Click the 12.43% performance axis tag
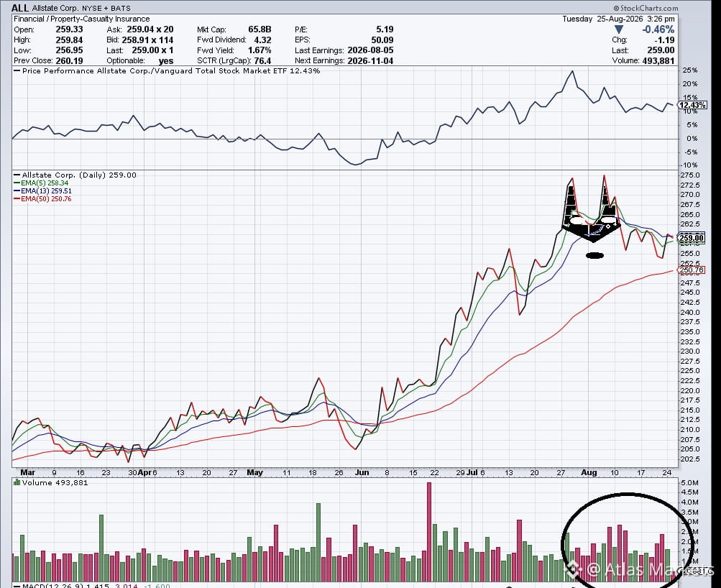Image resolution: width=721 pixels, height=588 pixels. point(692,105)
